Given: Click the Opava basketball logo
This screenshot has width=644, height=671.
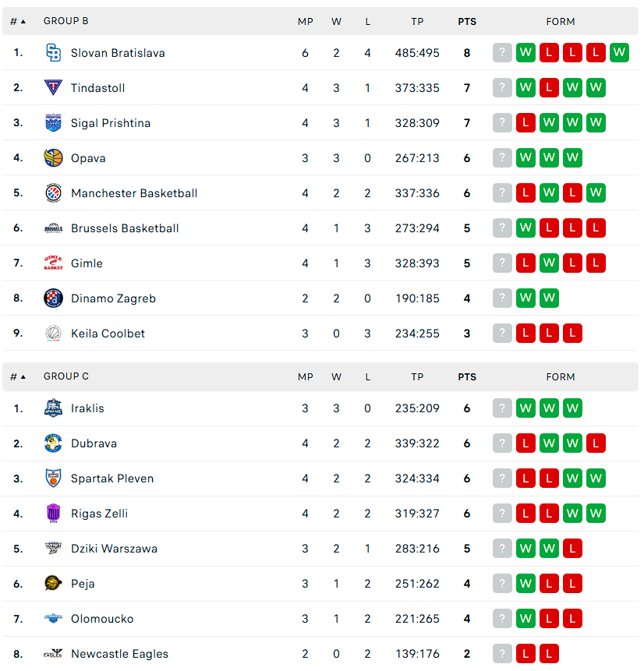Looking at the screenshot, I should click(x=53, y=158).
